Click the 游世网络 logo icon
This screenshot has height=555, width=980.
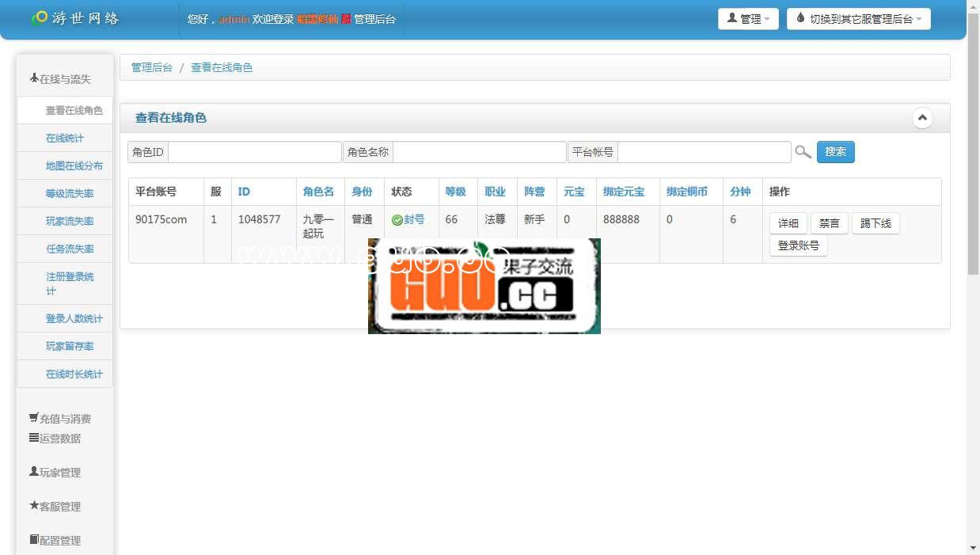pyautogui.click(x=39, y=17)
